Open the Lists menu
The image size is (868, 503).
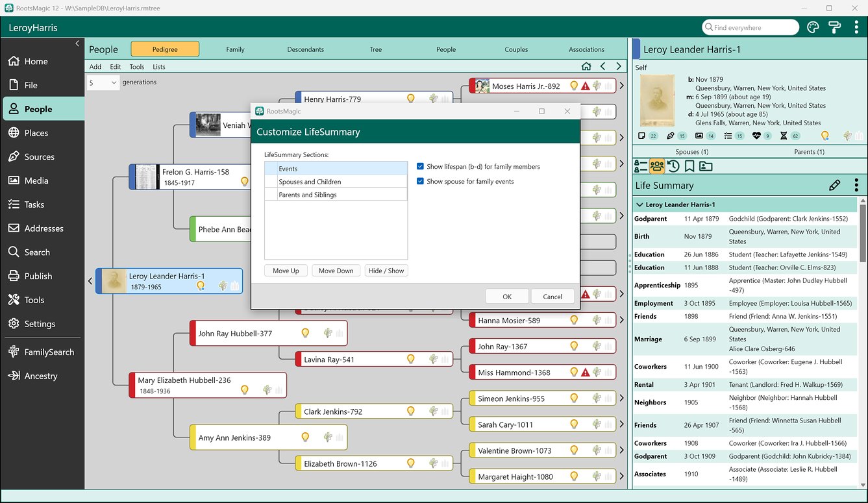point(159,67)
